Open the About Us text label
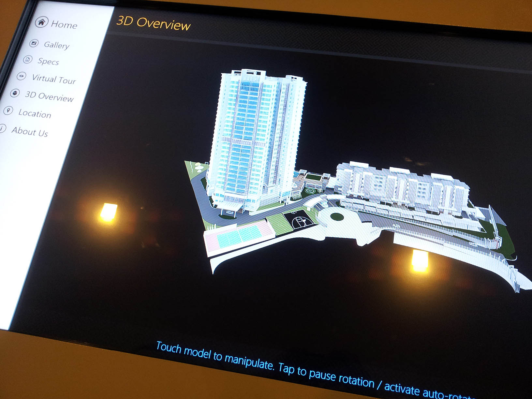Viewport: 532px width, 399px height. click(x=30, y=132)
